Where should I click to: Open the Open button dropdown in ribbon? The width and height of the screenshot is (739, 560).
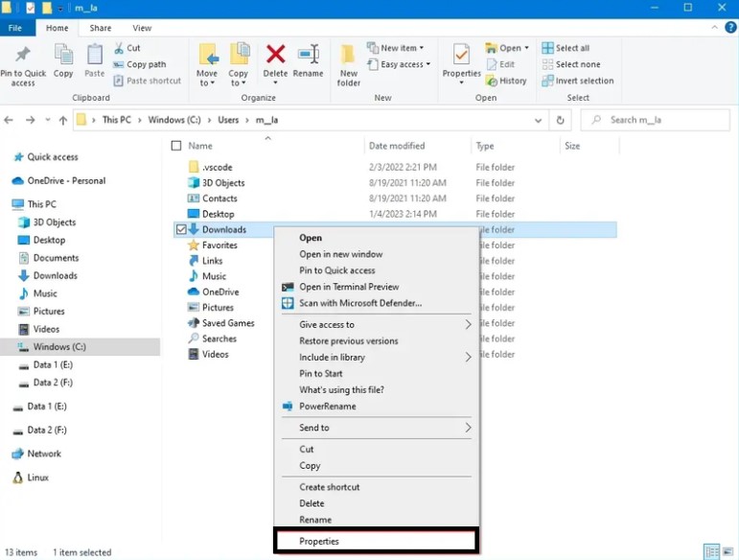coord(526,48)
